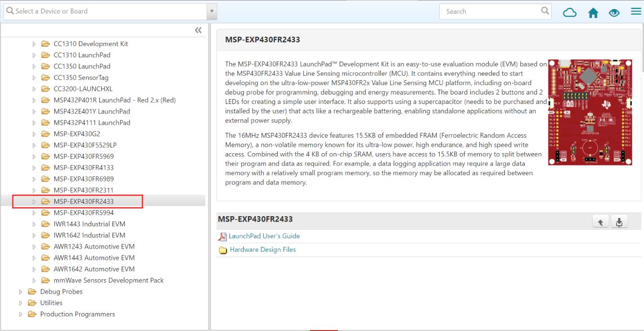Expand the MSP-EXP430FR4133 node

pos(34,168)
